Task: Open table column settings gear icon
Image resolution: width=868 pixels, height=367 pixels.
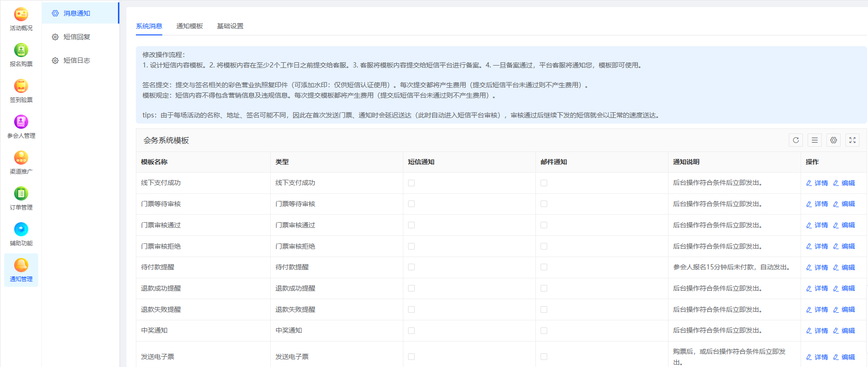Action: click(x=834, y=140)
